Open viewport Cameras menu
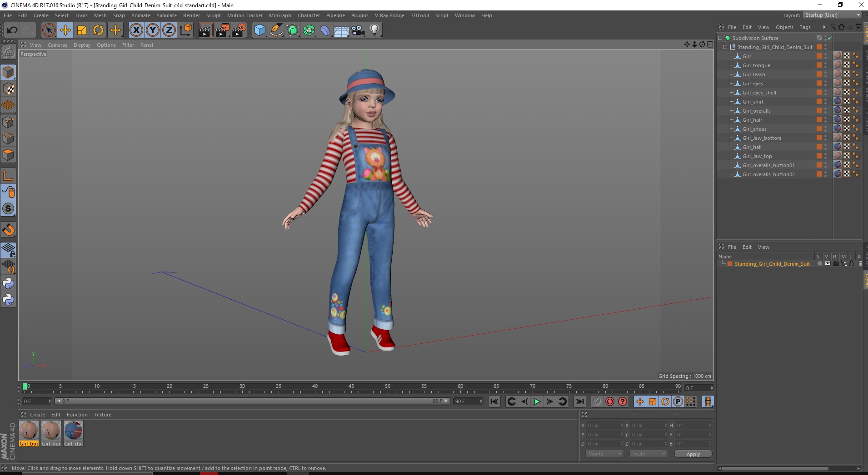The image size is (868, 475). click(x=57, y=45)
